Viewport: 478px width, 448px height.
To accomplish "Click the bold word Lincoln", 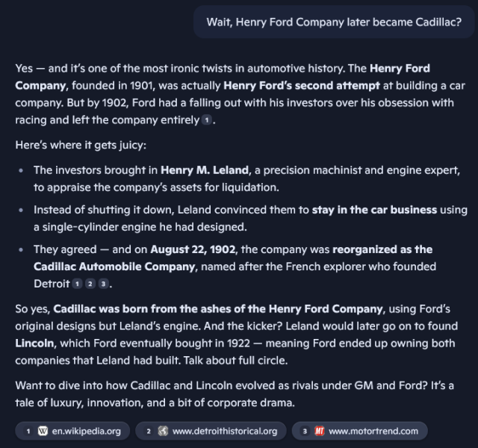I will point(35,343).
